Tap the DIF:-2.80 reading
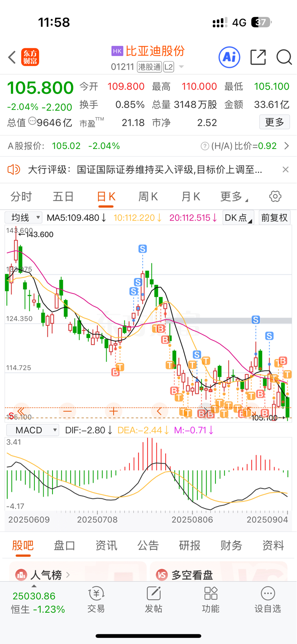Image resolution: width=297 pixels, height=644 pixels. 88,430
